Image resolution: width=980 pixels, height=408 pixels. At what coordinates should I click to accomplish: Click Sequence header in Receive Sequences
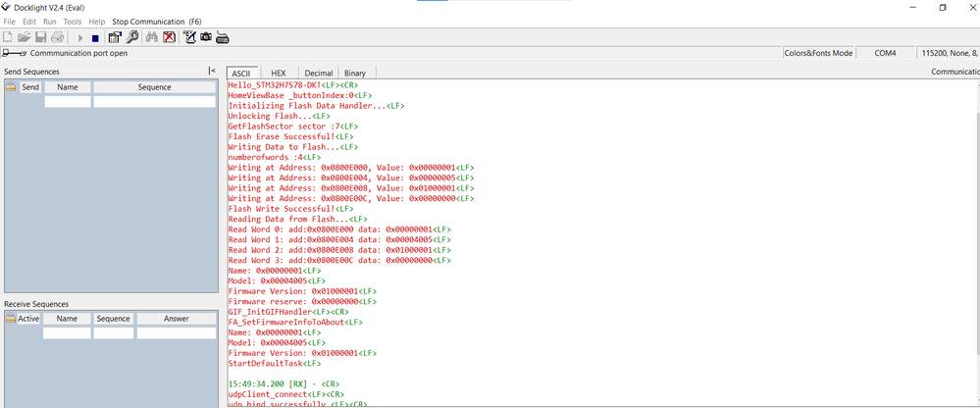(113, 319)
